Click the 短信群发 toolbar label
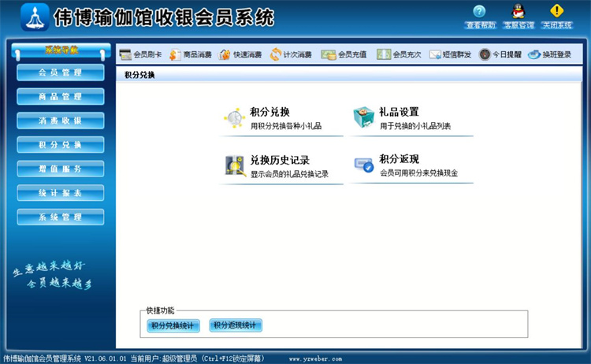Screen dimensions: 591x364 [457, 54]
